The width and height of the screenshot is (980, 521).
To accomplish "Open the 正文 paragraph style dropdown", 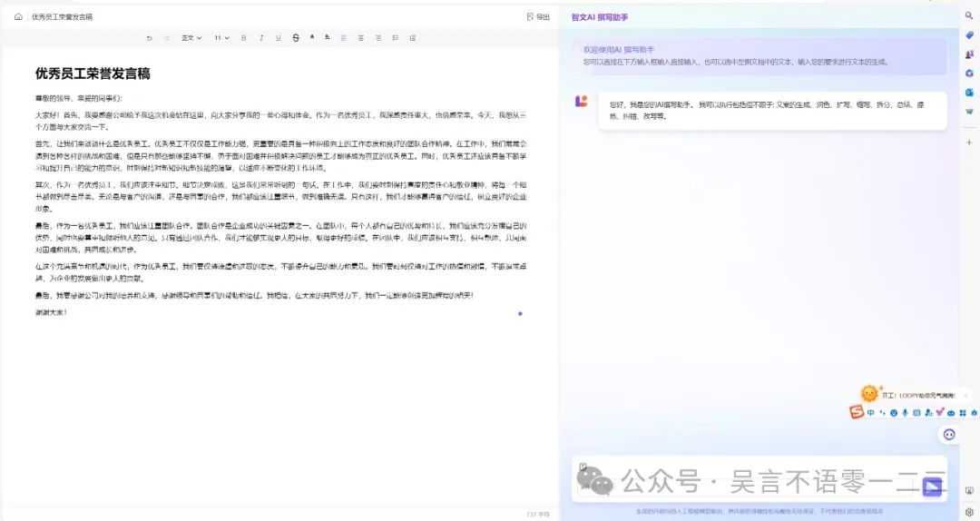I will click(191, 38).
